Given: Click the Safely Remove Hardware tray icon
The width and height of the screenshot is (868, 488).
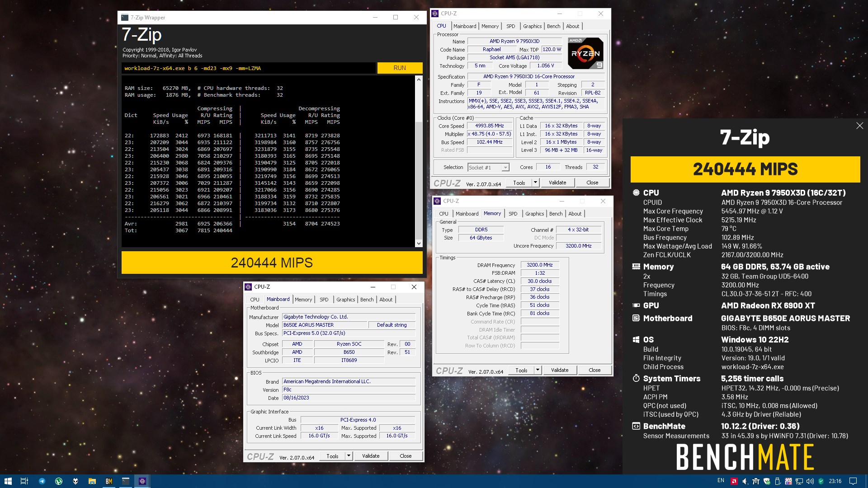Looking at the screenshot, I should coord(778,481).
